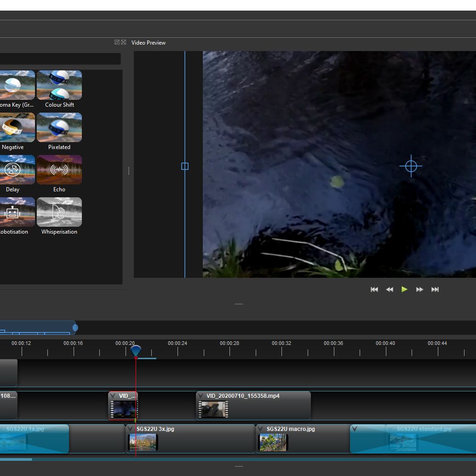Image resolution: width=476 pixels, height=476 pixels.
Task: Jump to start of the timeline
Action: (374, 289)
